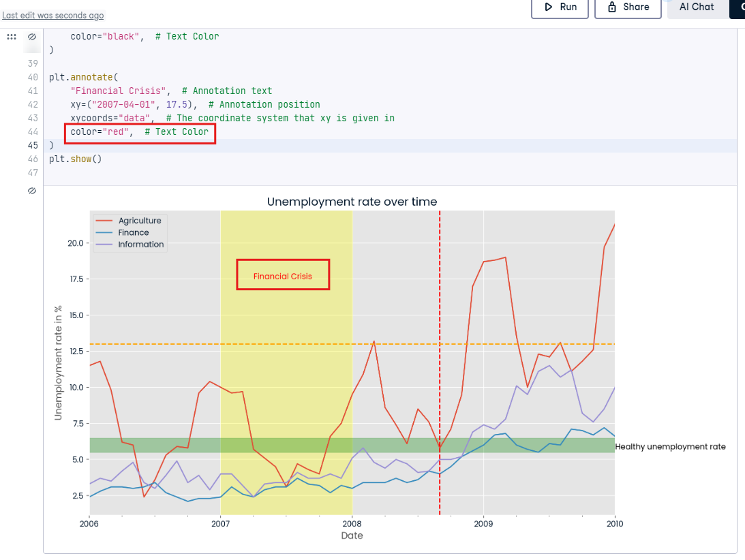Click the 12.5 y-axis tick label
The height and width of the screenshot is (560, 745).
click(76, 351)
